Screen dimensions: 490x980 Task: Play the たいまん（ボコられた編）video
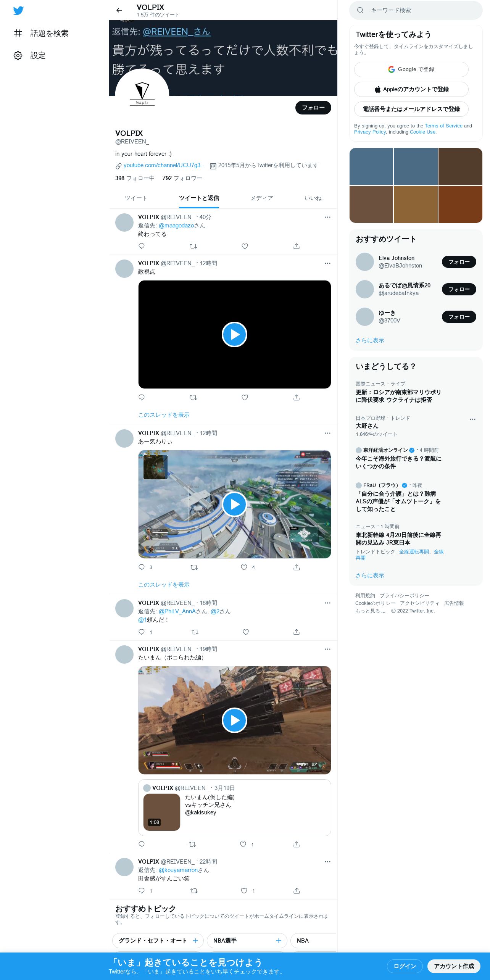(234, 720)
